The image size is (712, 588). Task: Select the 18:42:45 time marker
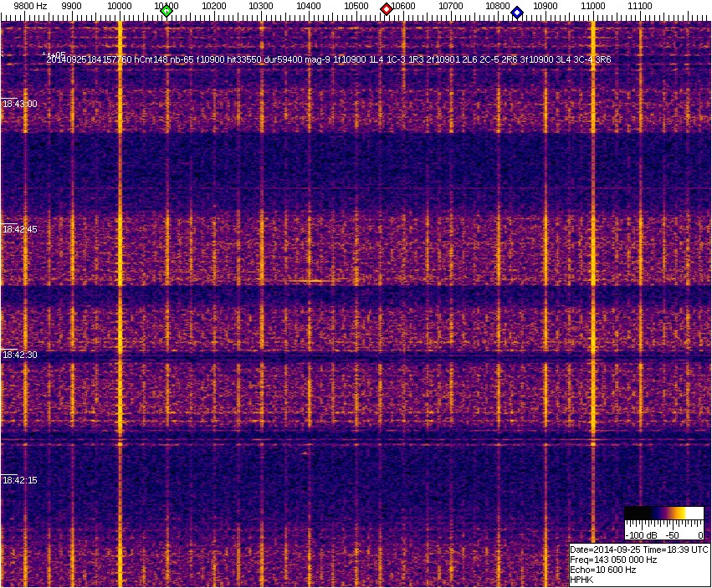point(20,229)
